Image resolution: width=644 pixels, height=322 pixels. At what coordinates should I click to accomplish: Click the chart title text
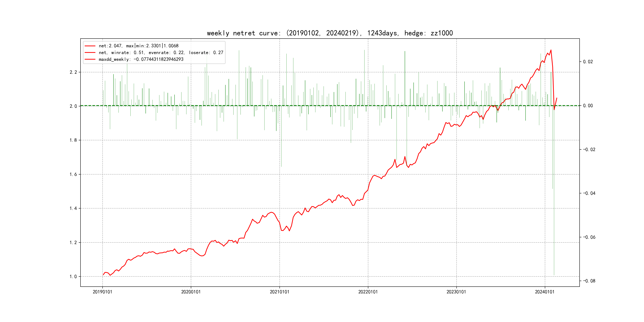click(330, 33)
